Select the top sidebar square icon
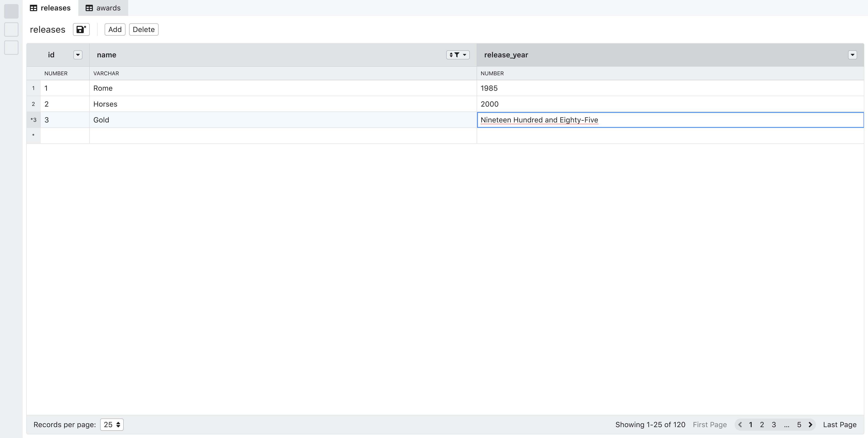Image resolution: width=868 pixels, height=438 pixels. [x=11, y=11]
